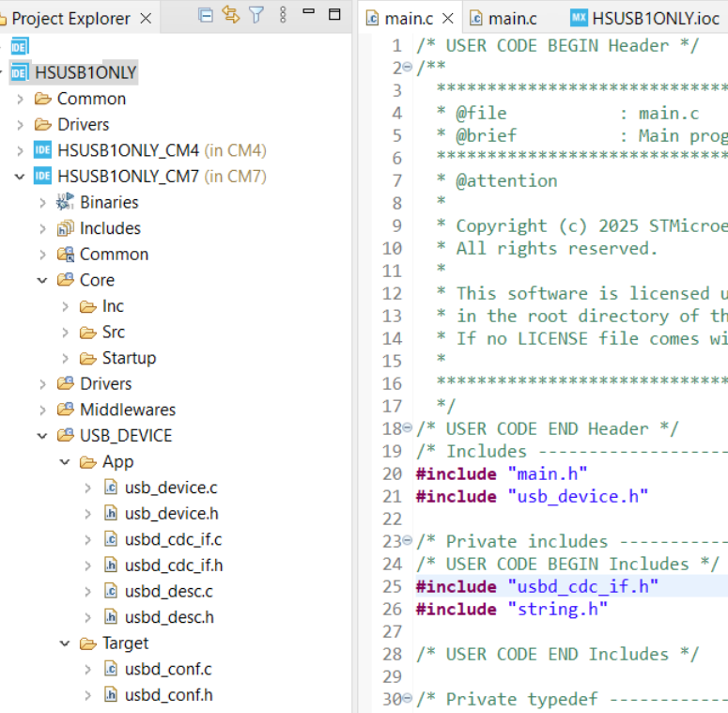Click the Middlewares folder icon
The image size is (728, 713).
point(66,410)
